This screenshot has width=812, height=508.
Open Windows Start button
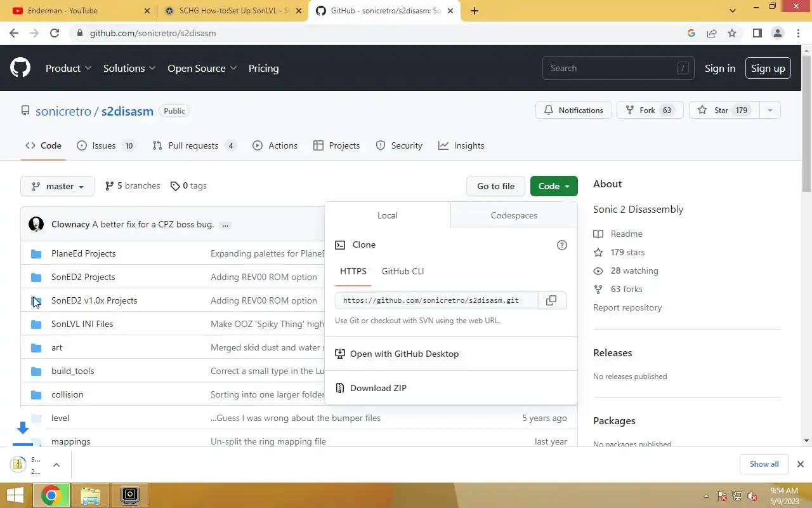point(15,495)
